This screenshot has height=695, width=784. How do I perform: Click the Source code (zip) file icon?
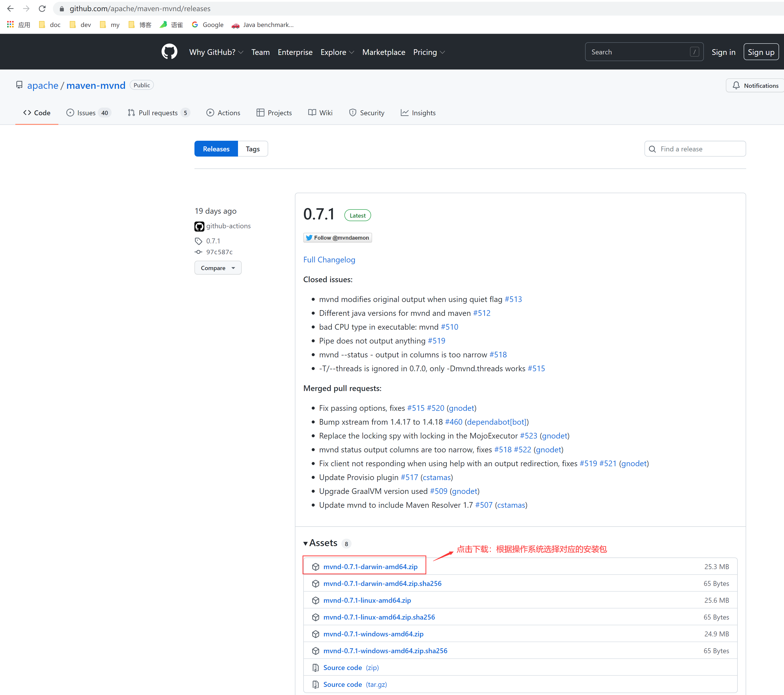315,668
